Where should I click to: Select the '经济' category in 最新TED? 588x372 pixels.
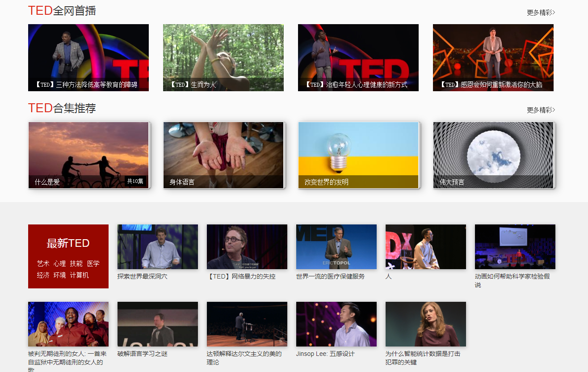click(43, 275)
